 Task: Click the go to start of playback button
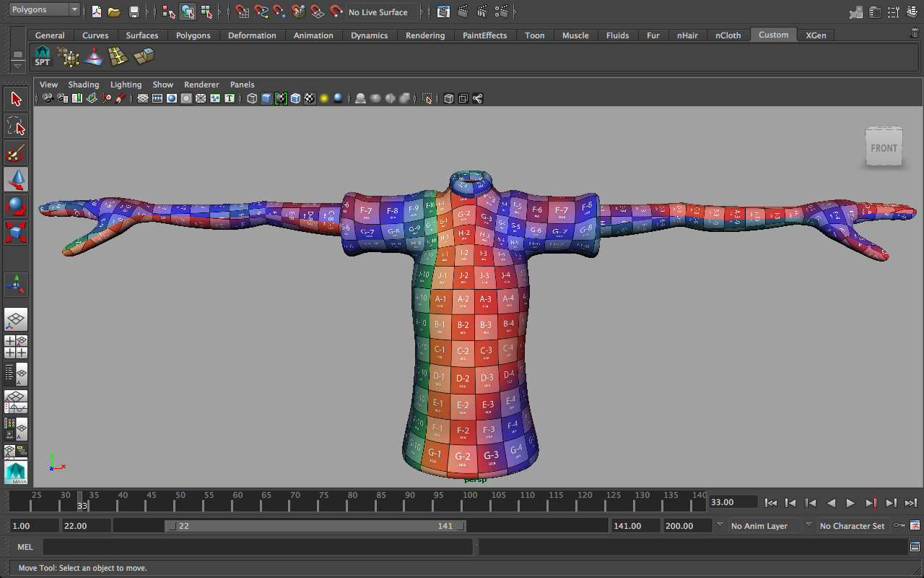click(x=771, y=502)
